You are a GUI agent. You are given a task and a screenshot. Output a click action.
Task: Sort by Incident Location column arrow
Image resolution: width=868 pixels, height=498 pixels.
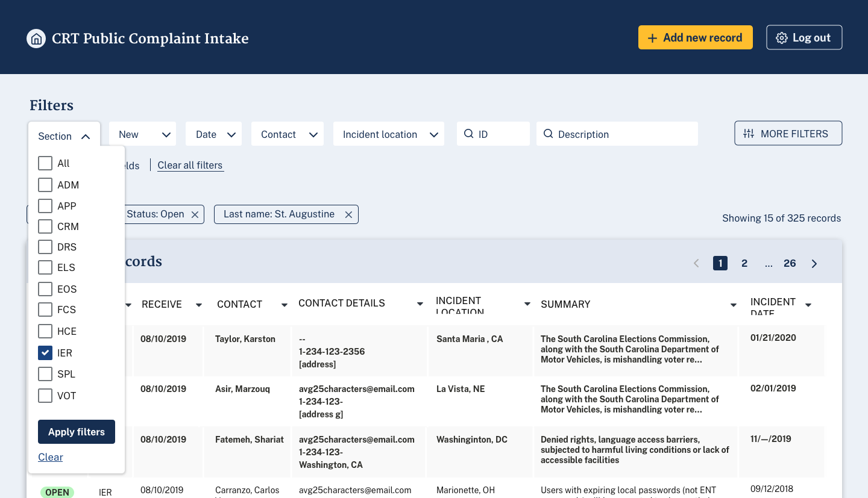tap(527, 304)
